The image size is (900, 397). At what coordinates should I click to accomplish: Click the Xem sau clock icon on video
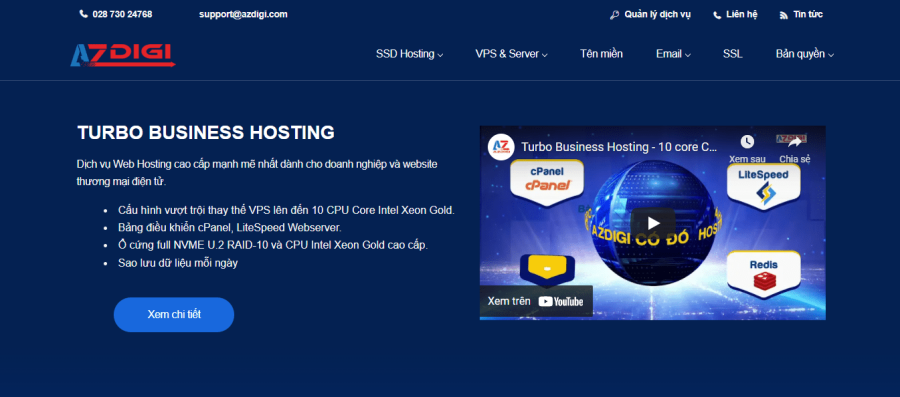[x=747, y=142]
